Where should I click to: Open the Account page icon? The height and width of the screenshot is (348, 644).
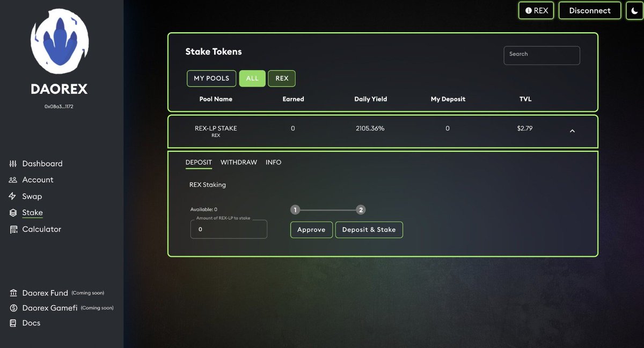click(x=13, y=179)
